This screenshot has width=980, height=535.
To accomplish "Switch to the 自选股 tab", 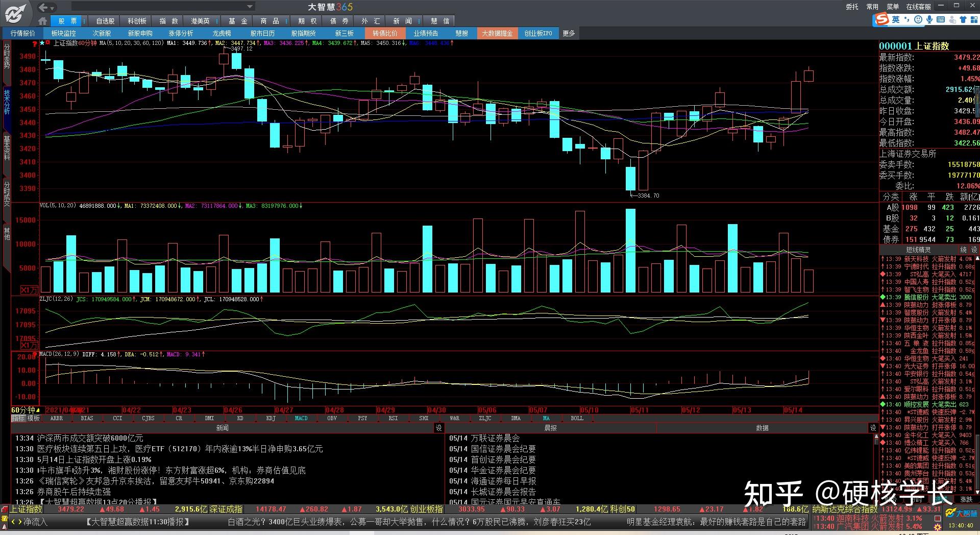I will [x=105, y=21].
